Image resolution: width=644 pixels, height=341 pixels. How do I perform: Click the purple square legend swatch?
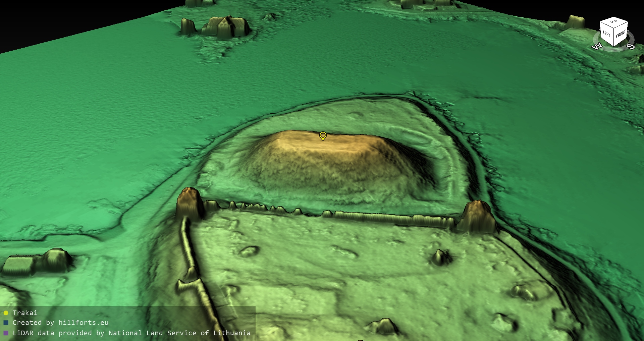tap(6, 333)
